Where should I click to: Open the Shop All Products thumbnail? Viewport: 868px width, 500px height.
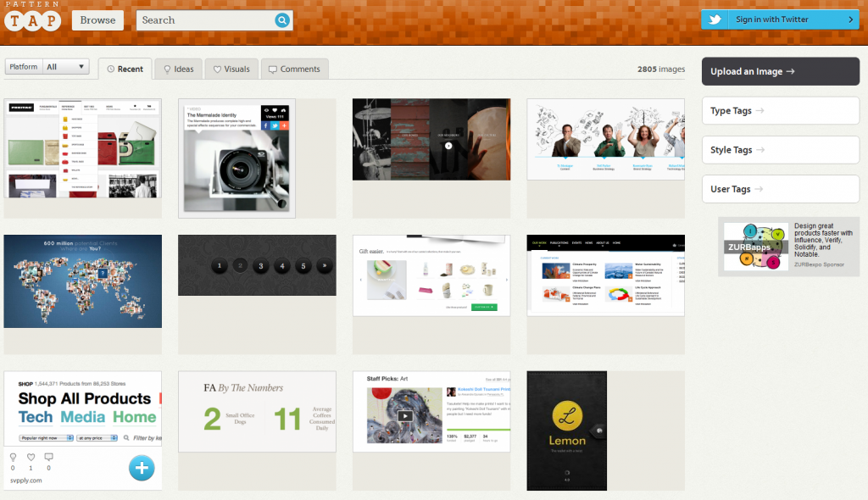[83, 408]
